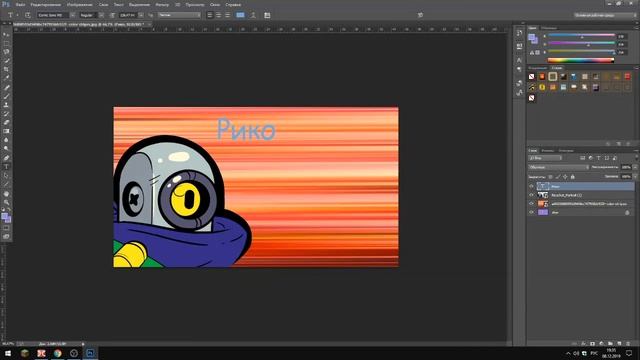This screenshot has height=360, width=640.
Task: Open the Редактирование menu
Action: coord(46,4)
